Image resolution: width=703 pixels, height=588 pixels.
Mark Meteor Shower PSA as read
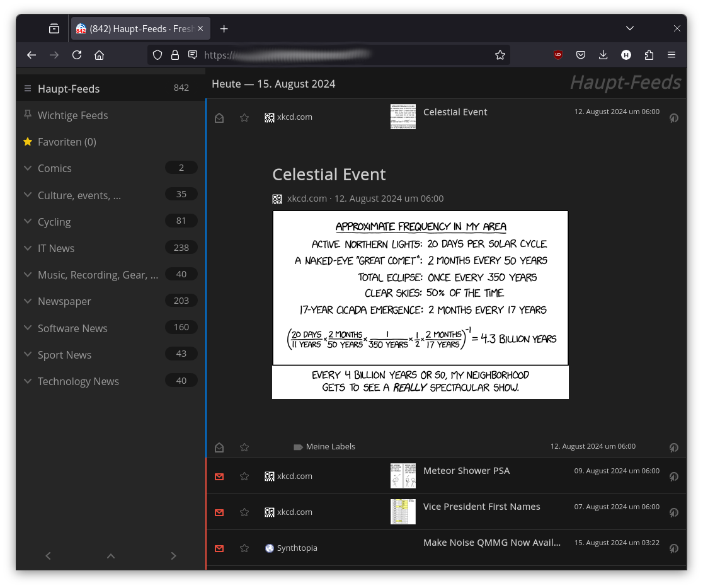(219, 476)
